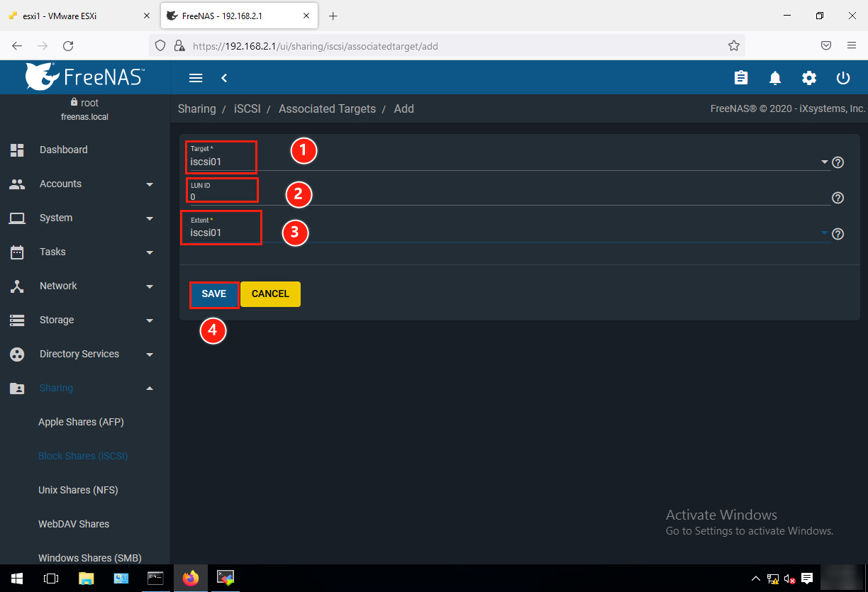This screenshot has height=592, width=868.
Task: Show help for the LUN ID field
Action: [x=838, y=198]
